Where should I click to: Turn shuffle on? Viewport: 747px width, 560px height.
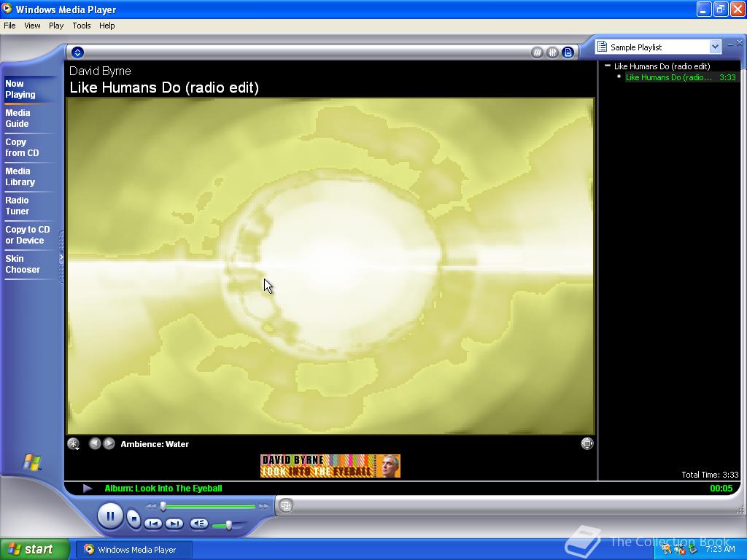[x=537, y=52]
